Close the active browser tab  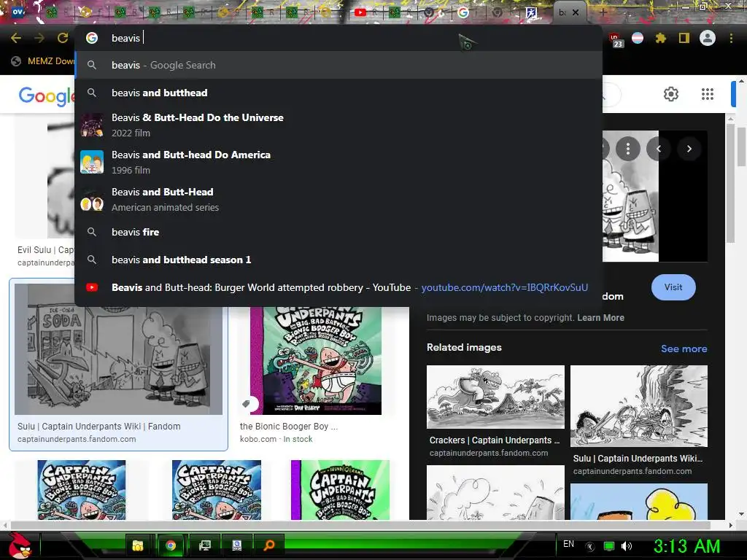(x=576, y=12)
